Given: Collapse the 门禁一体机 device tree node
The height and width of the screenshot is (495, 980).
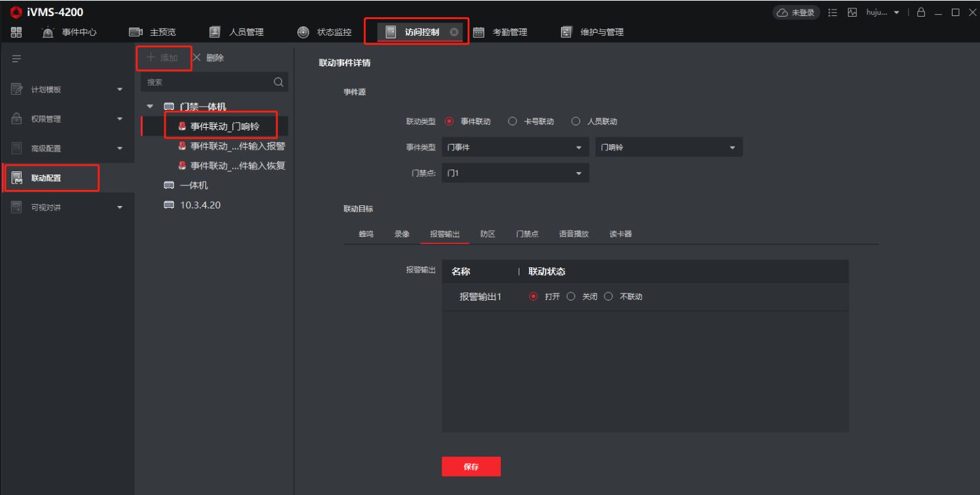Looking at the screenshot, I should tap(150, 106).
